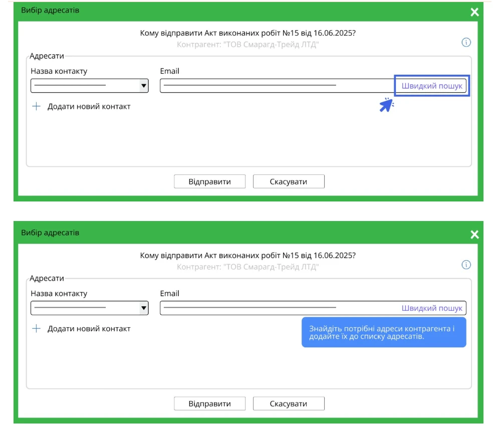Image resolution: width=504 pixels, height=429 pixels.
Task: Click info icon in the upper dialog
Action: [466, 42]
